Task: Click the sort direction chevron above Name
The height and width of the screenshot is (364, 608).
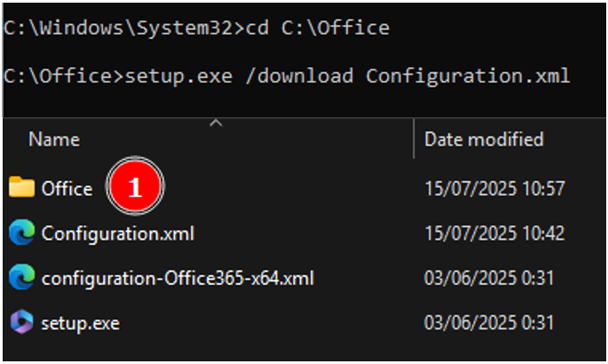Action: (216, 123)
